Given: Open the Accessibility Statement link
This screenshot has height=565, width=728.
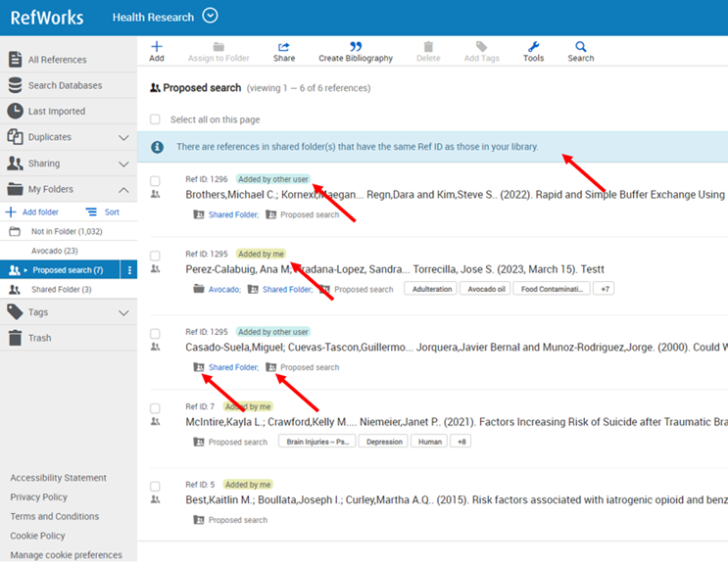Looking at the screenshot, I should click(59, 478).
